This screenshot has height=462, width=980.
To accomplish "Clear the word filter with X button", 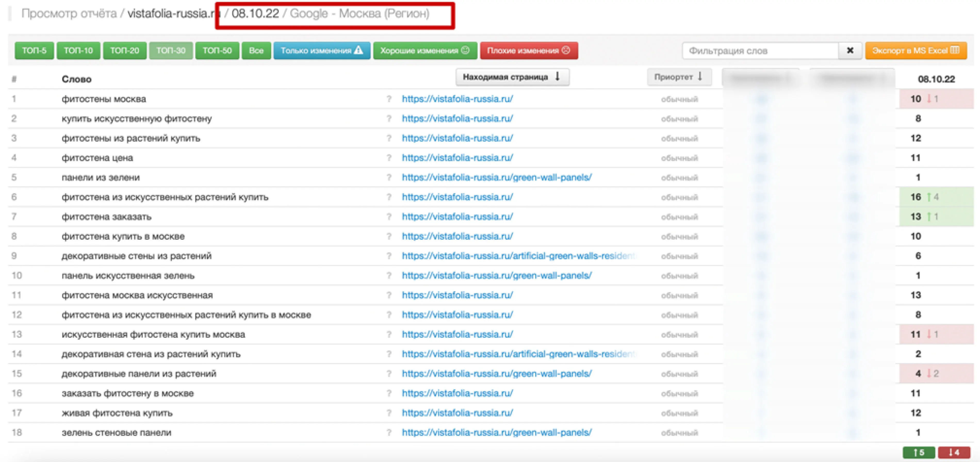I will tap(850, 51).
